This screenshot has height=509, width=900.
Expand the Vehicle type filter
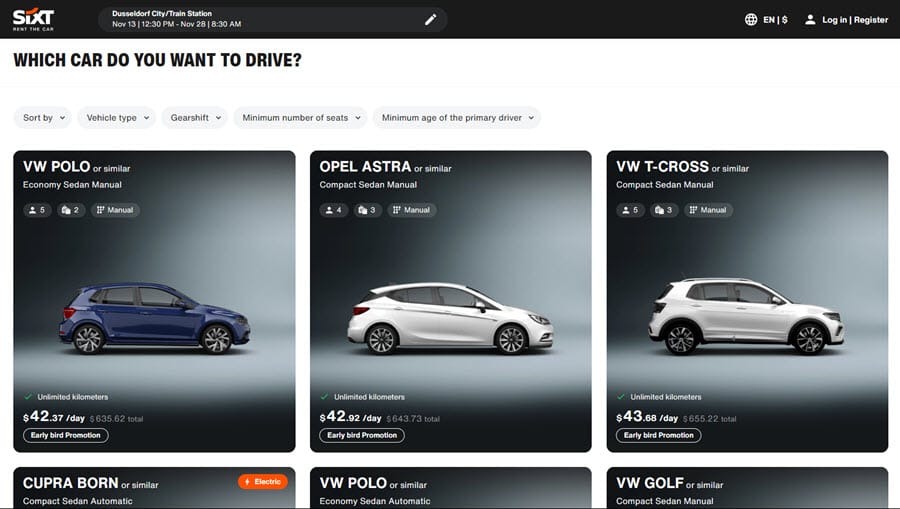click(x=116, y=118)
